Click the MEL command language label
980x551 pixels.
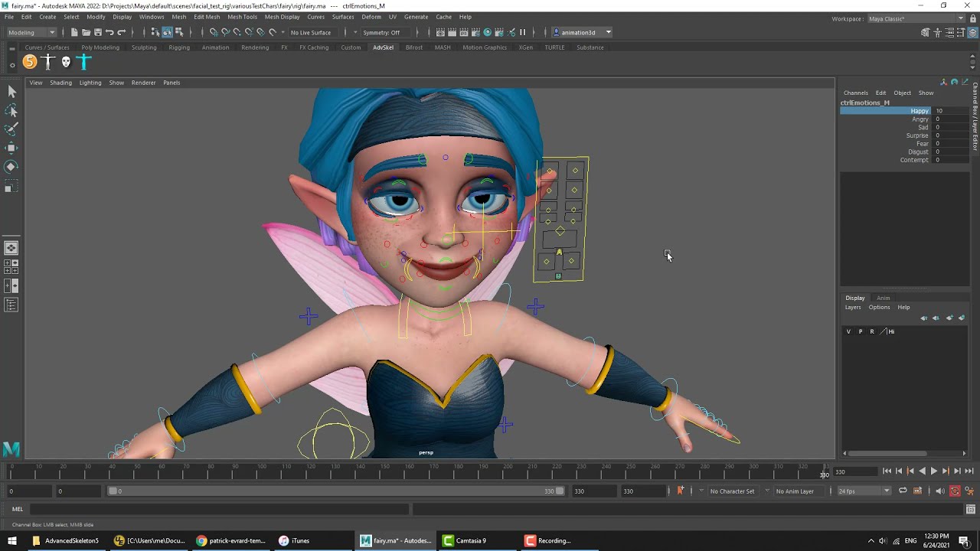(x=17, y=509)
